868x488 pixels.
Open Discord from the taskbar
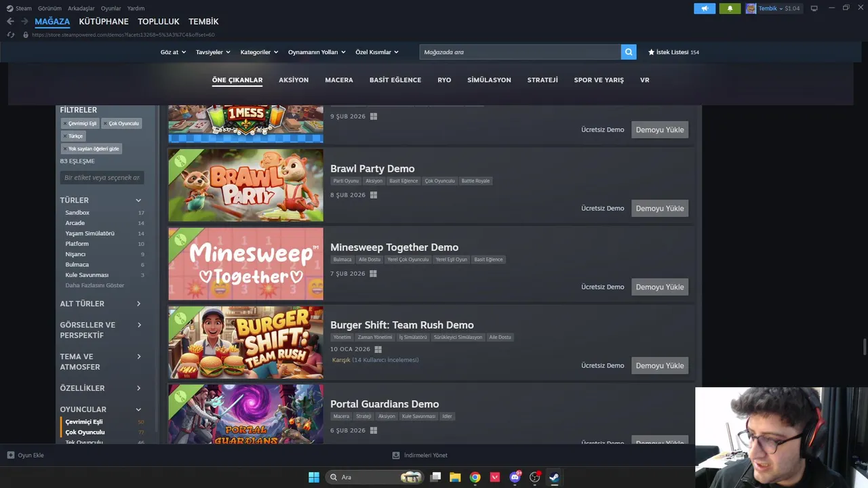coord(515,477)
